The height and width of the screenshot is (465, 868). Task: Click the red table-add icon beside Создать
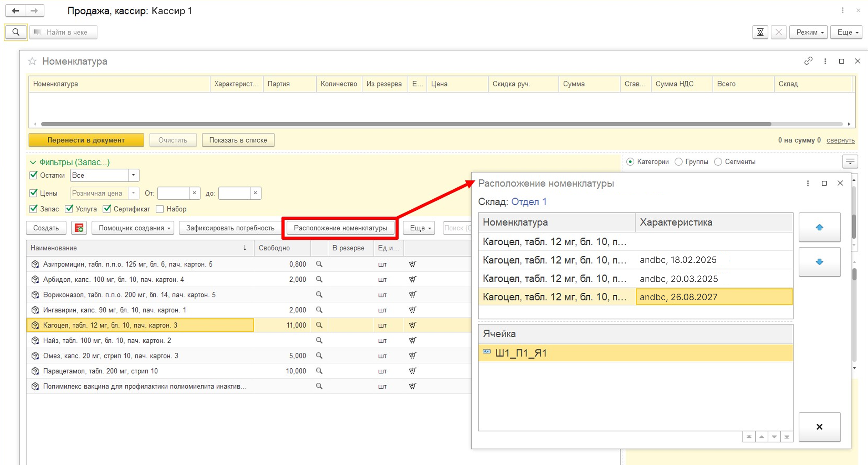[x=79, y=228]
